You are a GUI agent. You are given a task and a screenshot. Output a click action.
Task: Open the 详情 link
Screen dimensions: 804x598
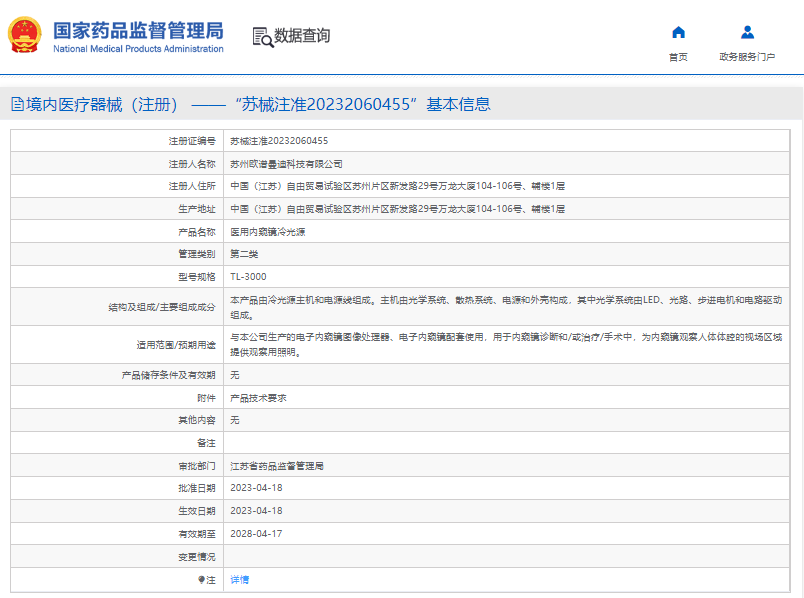tap(239, 580)
